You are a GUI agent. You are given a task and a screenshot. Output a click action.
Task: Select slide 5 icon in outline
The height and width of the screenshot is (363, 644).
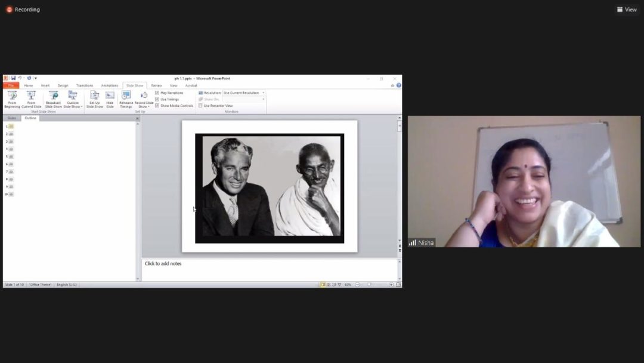click(x=11, y=156)
